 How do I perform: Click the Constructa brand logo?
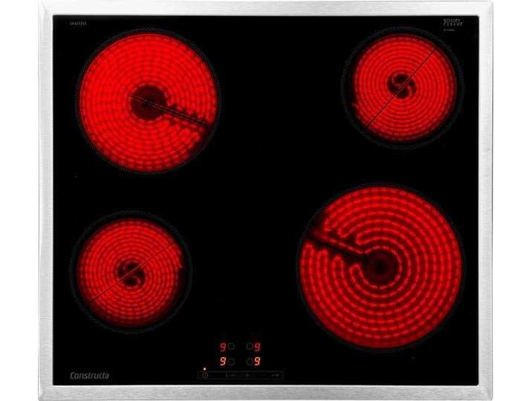(x=90, y=376)
